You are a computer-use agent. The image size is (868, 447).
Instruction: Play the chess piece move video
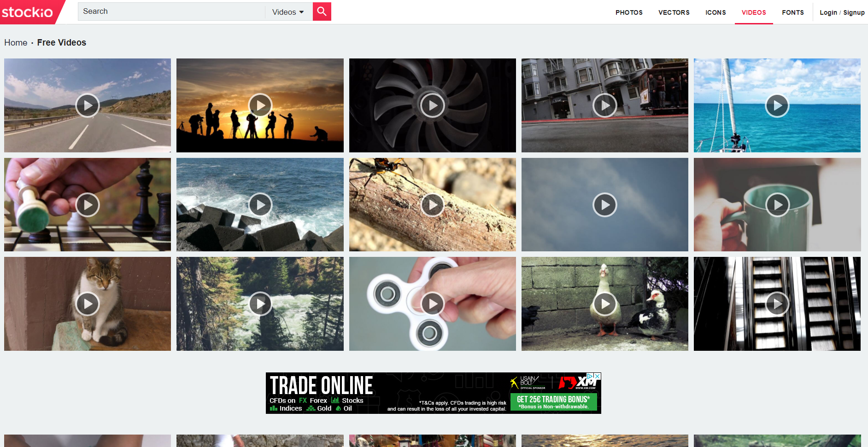tap(88, 205)
